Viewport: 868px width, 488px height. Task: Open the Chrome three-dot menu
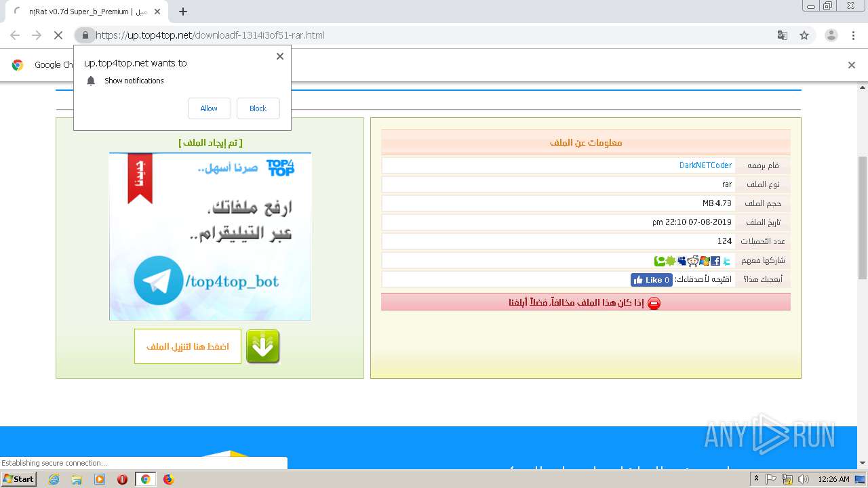(x=853, y=35)
